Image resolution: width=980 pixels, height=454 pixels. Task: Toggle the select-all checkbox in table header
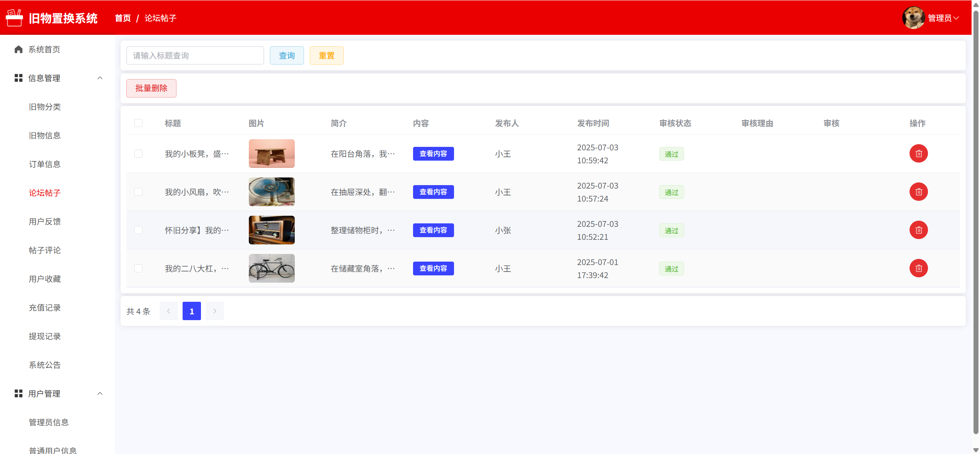pos(138,123)
